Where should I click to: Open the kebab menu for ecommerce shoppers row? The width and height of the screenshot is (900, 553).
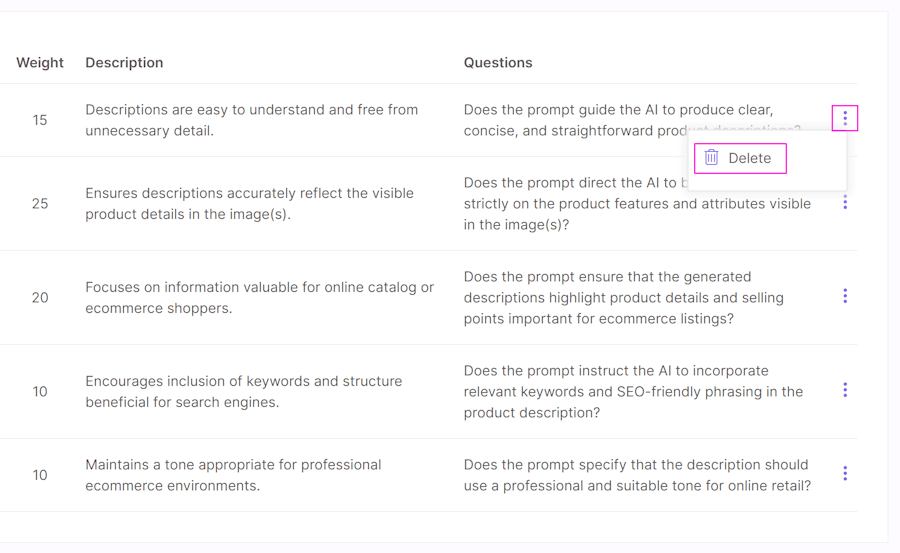tap(845, 296)
